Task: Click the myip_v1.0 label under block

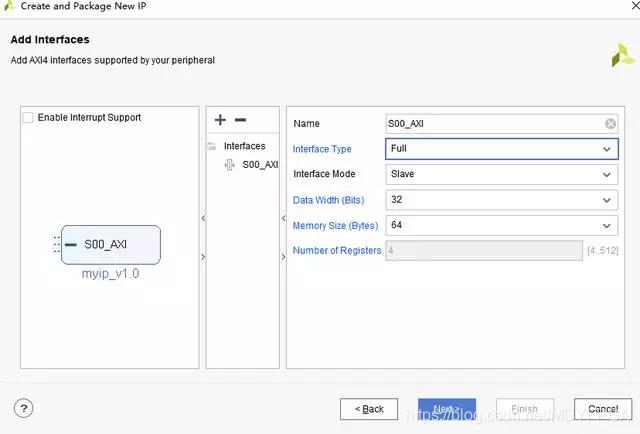Action: tap(111, 273)
